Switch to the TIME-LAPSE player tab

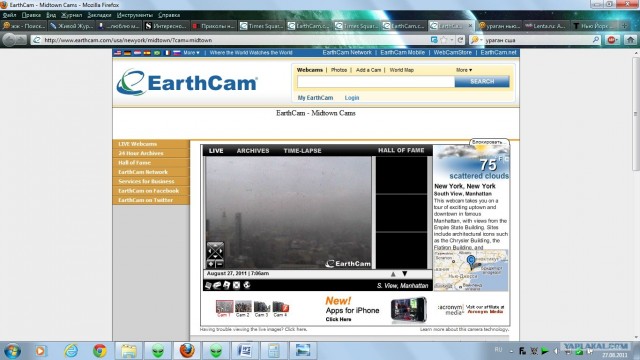(x=302, y=151)
